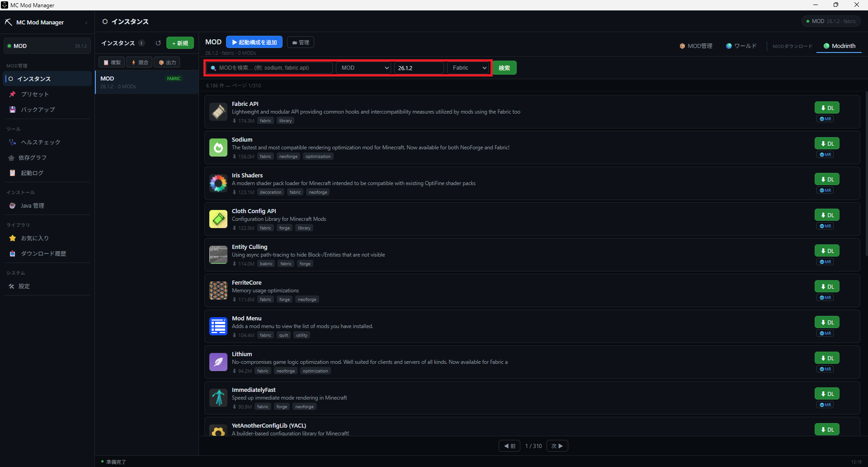Download Cloth Config API with DL button
The width and height of the screenshot is (868, 467).
tap(827, 215)
